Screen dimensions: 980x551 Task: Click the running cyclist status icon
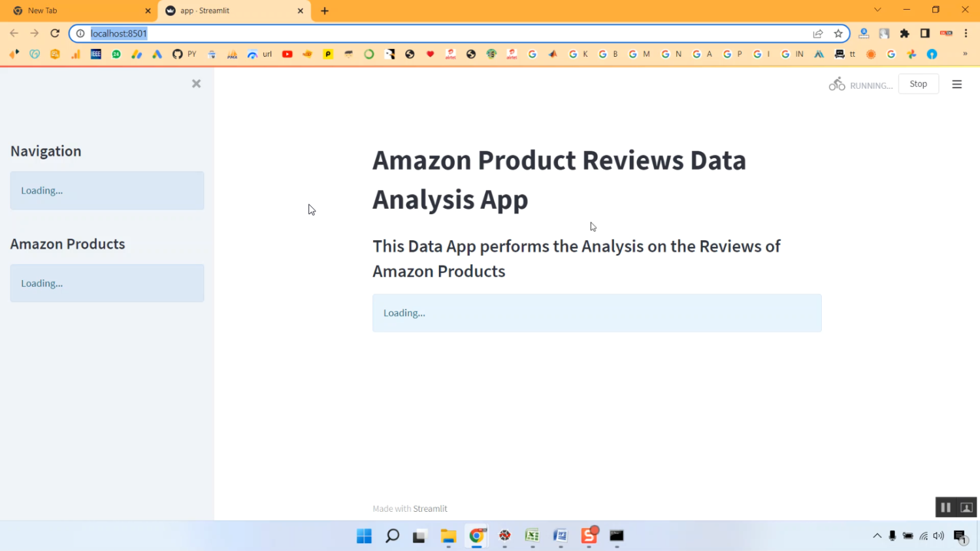pyautogui.click(x=837, y=84)
